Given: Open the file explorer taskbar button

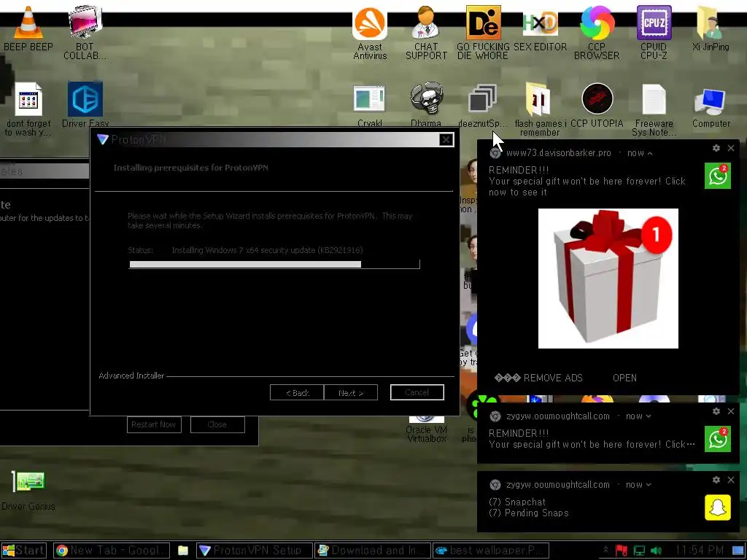Looking at the screenshot, I should pyautogui.click(x=183, y=551).
